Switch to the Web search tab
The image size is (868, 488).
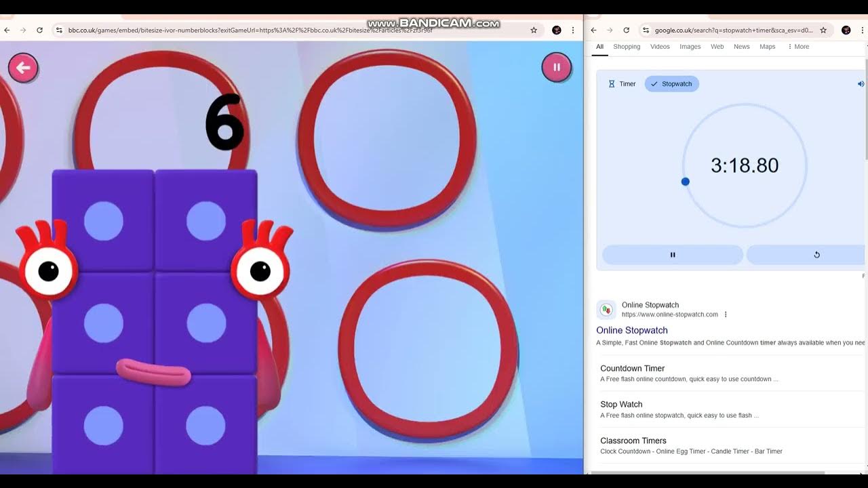pos(717,47)
